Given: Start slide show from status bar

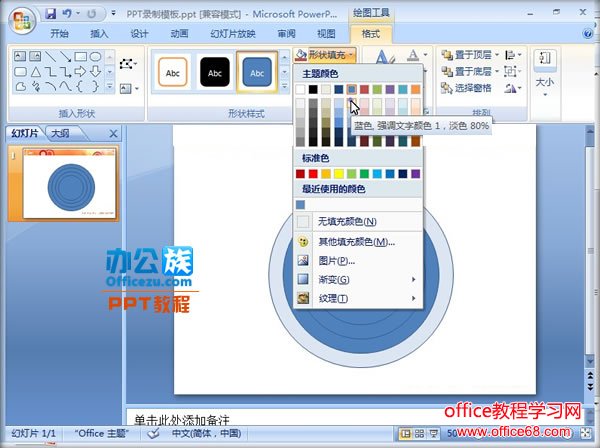Looking at the screenshot, I should pyautogui.click(x=433, y=433).
